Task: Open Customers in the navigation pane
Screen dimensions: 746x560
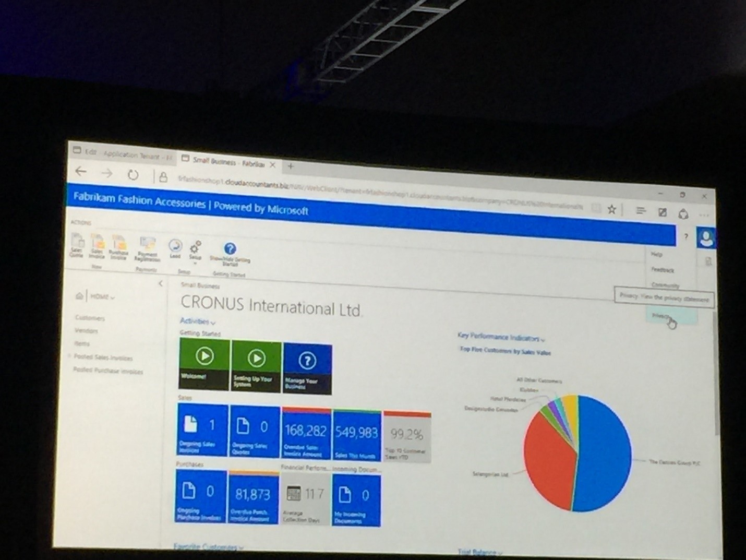Action: pos(90,318)
